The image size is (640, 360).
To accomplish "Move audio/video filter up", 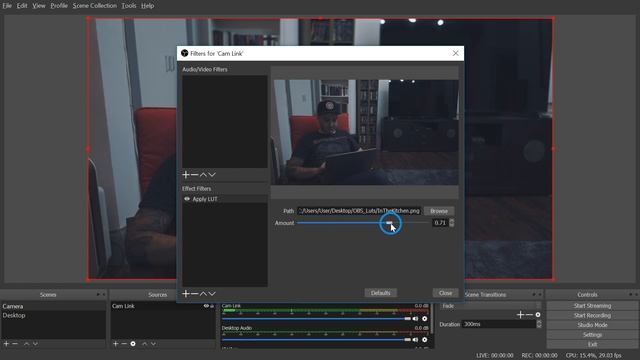I will pyautogui.click(x=203, y=175).
